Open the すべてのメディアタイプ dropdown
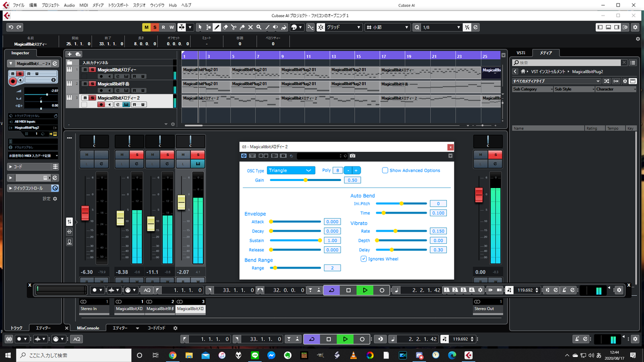The width and height of the screenshot is (644, 362). pyautogui.click(x=556, y=81)
